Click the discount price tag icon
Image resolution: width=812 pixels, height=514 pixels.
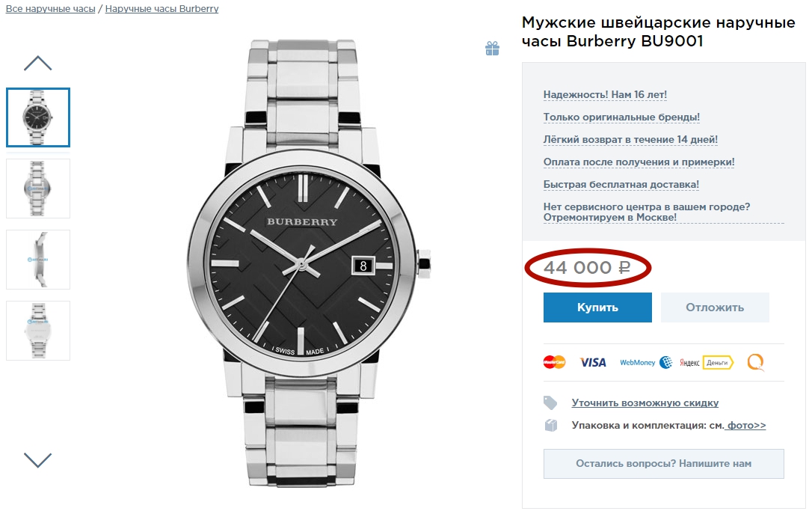click(551, 403)
